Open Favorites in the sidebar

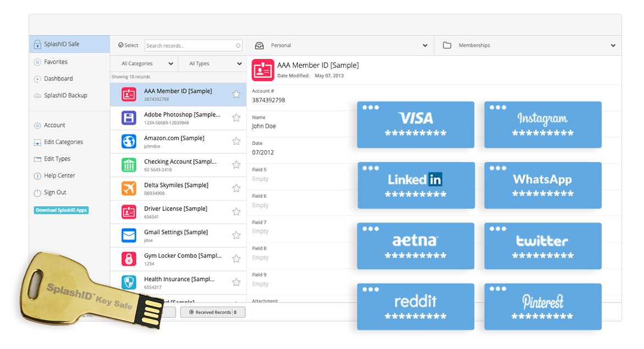(x=56, y=62)
